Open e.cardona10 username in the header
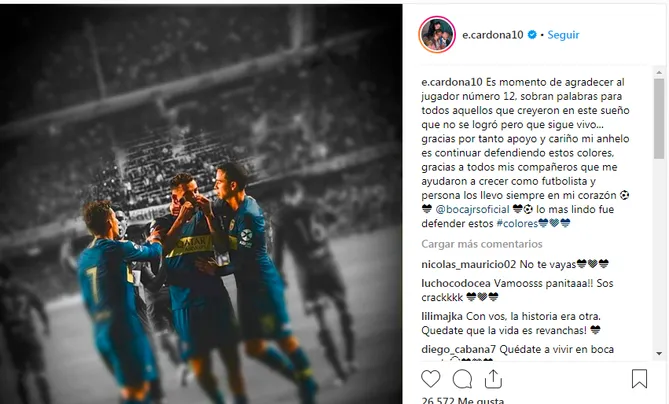The image size is (669, 404). point(493,35)
